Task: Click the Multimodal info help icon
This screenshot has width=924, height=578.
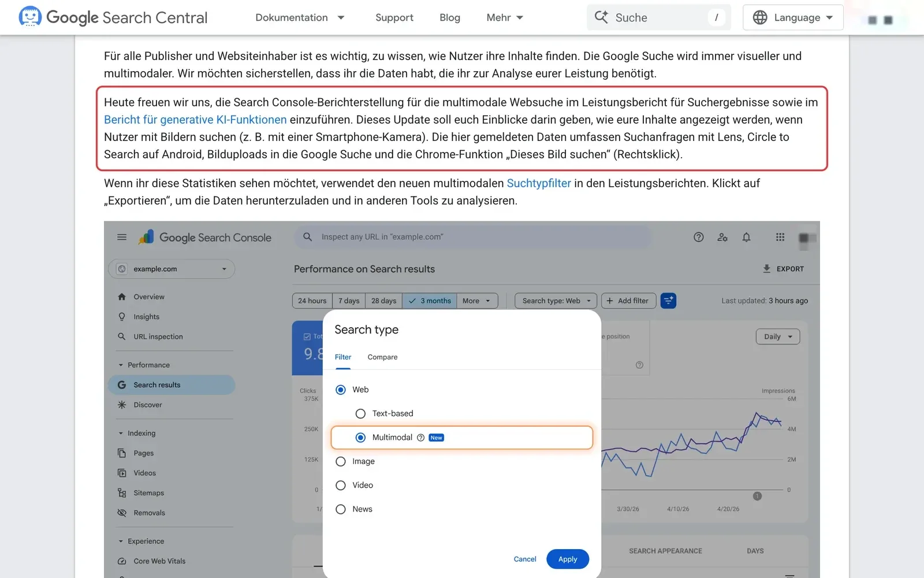Action: (x=420, y=438)
